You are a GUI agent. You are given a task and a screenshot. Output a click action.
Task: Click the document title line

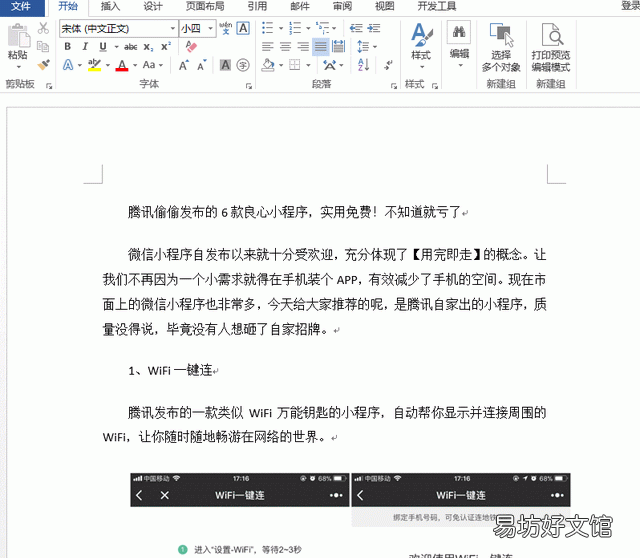click(x=294, y=212)
